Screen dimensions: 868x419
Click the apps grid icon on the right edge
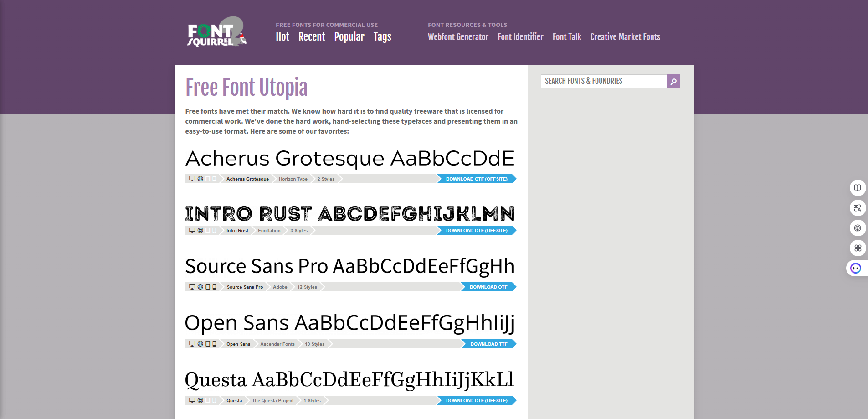tap(858, 248)
